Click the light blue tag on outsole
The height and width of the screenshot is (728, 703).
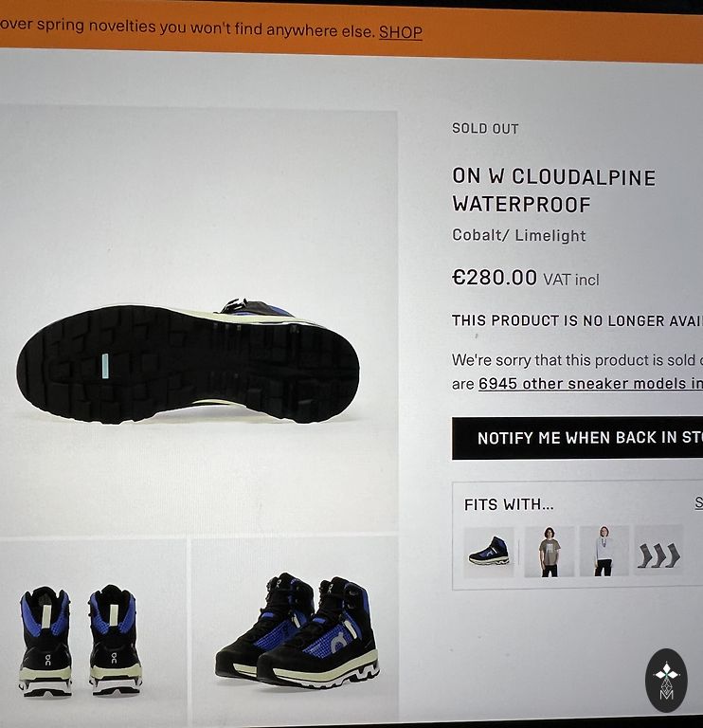[x=105, y=365]
